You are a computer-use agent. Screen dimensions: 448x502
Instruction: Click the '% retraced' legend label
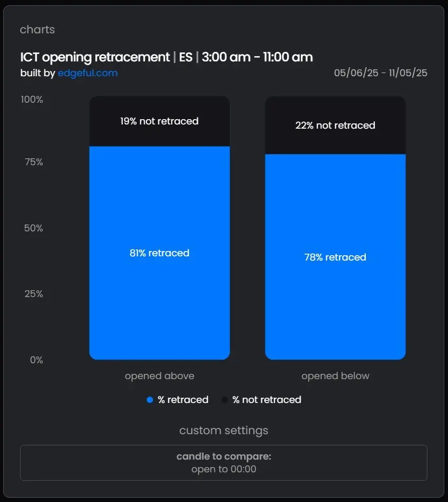[183, 400]
